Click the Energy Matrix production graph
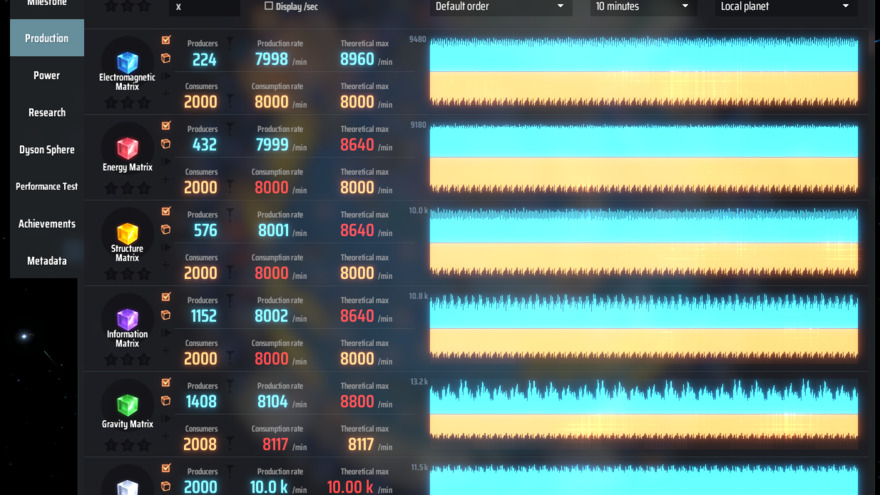The width and height of the screenshot is (880, 495). 643,158
